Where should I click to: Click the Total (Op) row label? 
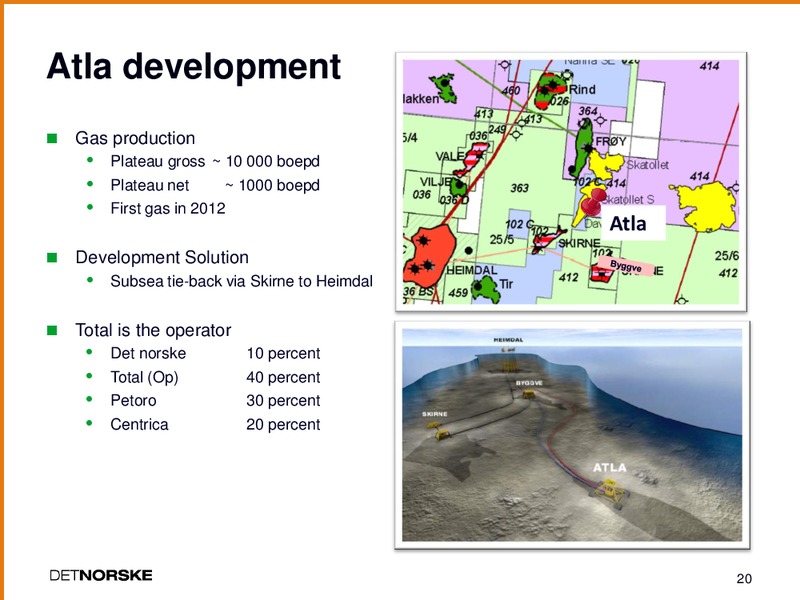[144, 378]
